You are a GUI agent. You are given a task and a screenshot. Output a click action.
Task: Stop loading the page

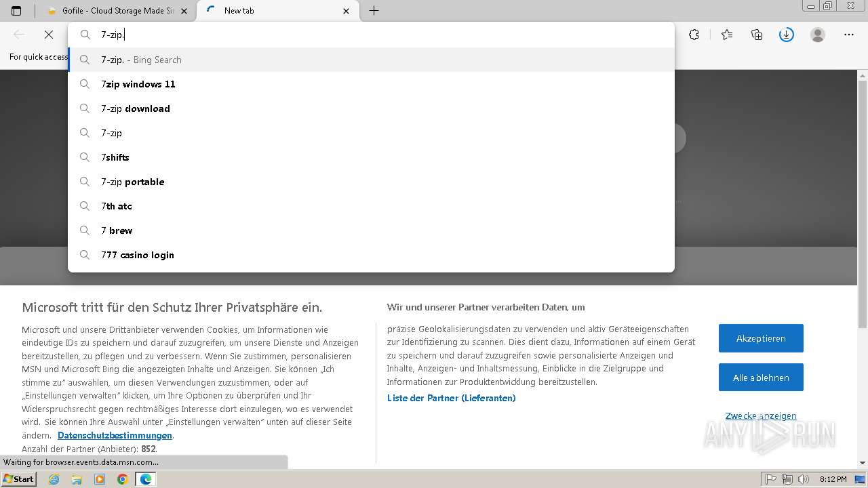[49, 35]
